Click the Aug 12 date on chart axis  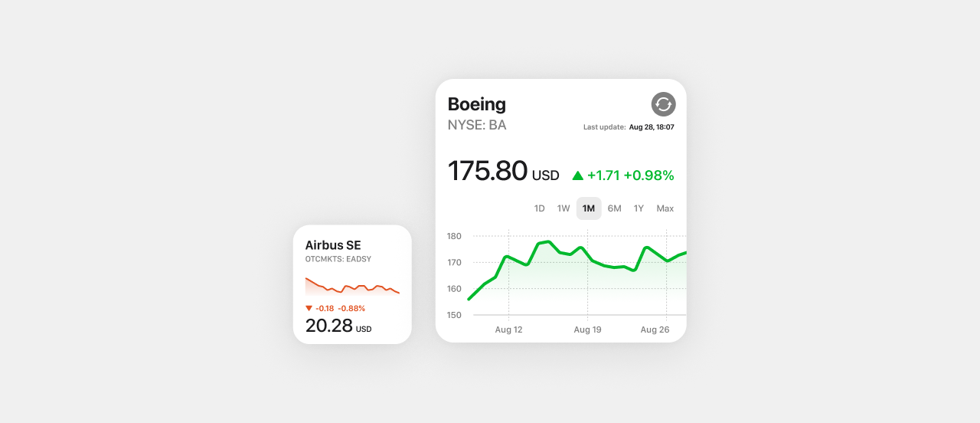point(508,330)
